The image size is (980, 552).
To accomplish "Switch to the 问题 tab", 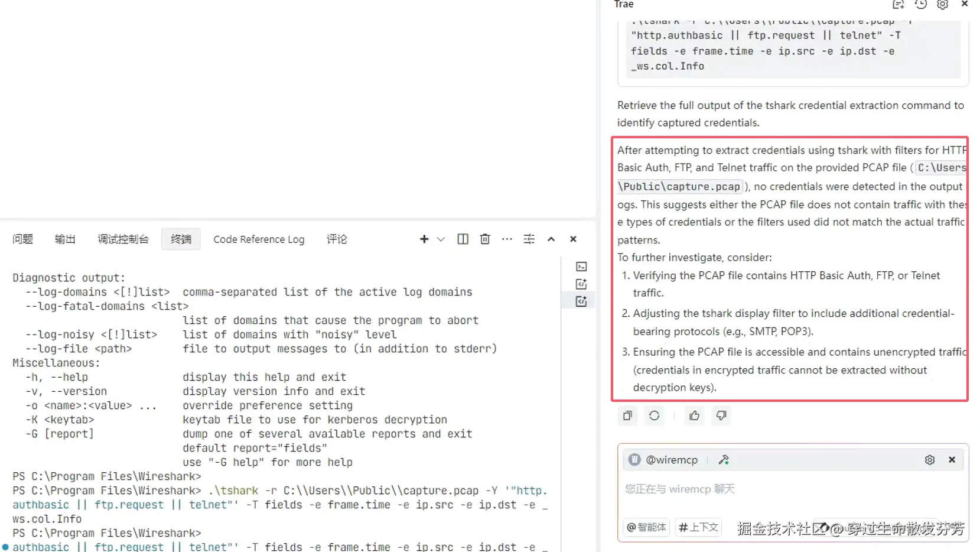I will [23, 239].
